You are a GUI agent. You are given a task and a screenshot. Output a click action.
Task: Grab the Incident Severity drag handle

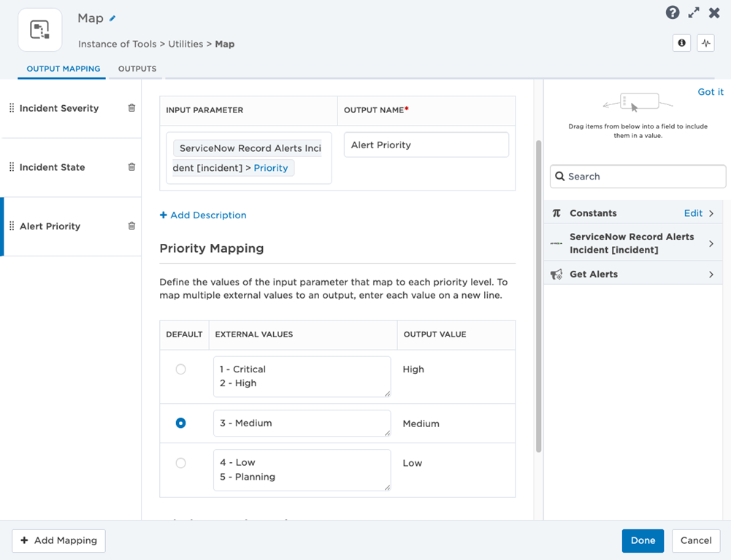click(x=12, y=108)
